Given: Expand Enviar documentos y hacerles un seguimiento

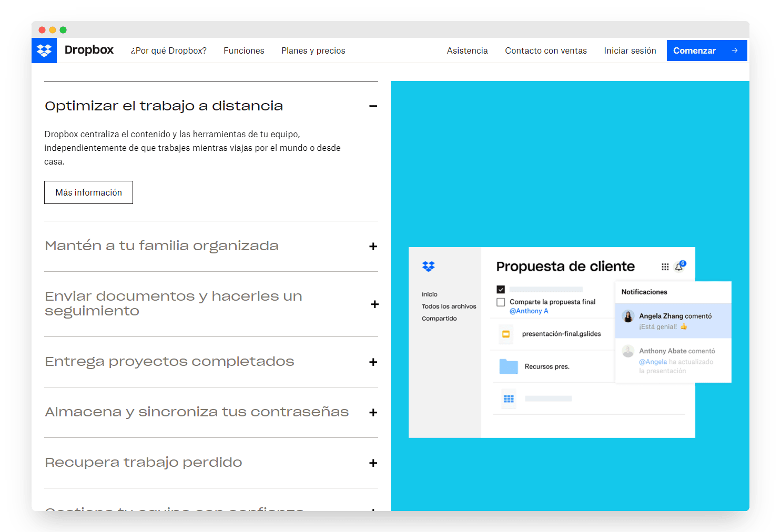Looking at the screenshot, I should tap(374, 304).
